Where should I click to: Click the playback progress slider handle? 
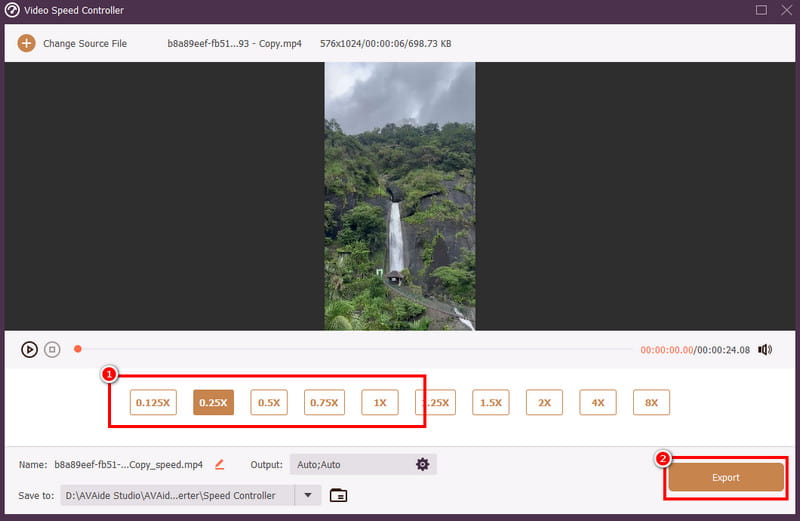(77, 349)
